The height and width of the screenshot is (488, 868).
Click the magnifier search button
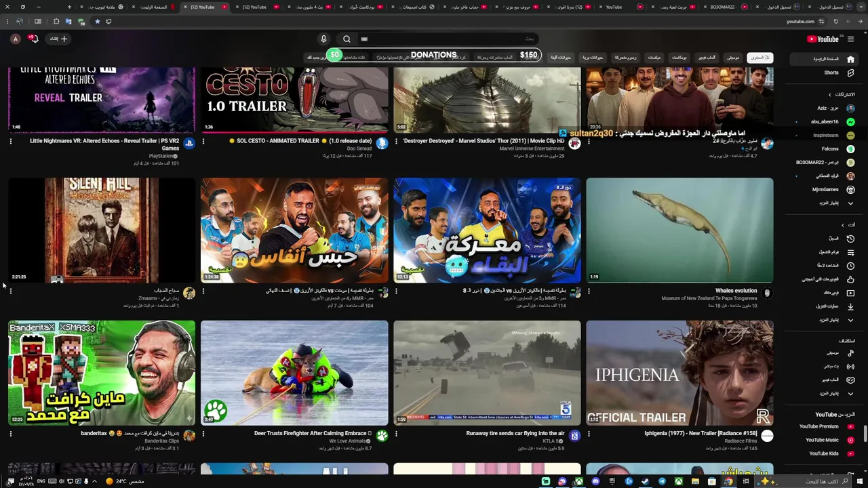pos(347,39)
